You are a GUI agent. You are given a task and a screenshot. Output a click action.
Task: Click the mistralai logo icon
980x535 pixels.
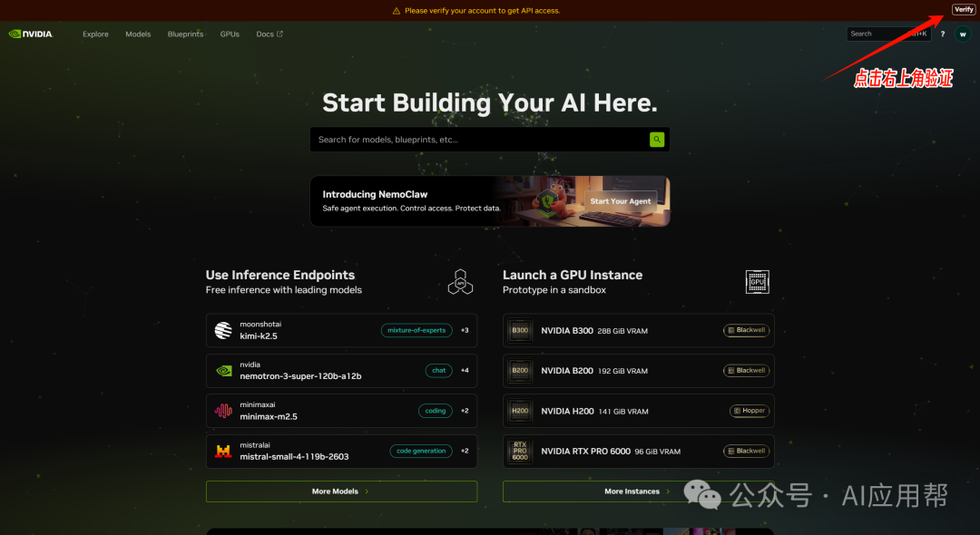223,451
